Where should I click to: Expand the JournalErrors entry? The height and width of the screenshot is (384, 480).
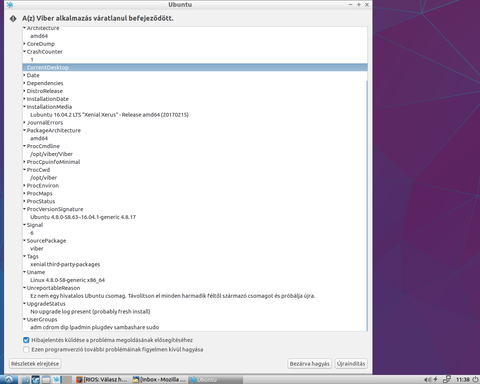coord(24,122)
